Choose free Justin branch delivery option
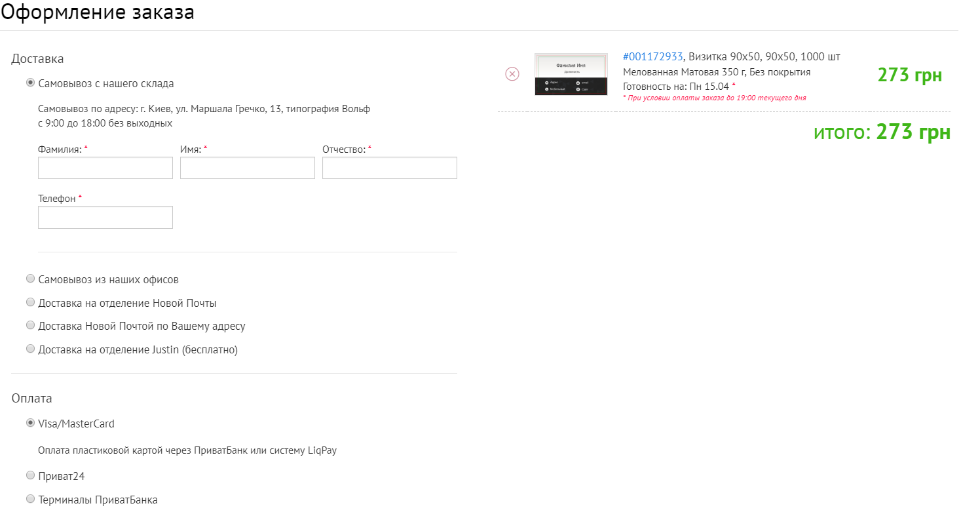Screen dimensions: 980x514 [x=30, y=349]
